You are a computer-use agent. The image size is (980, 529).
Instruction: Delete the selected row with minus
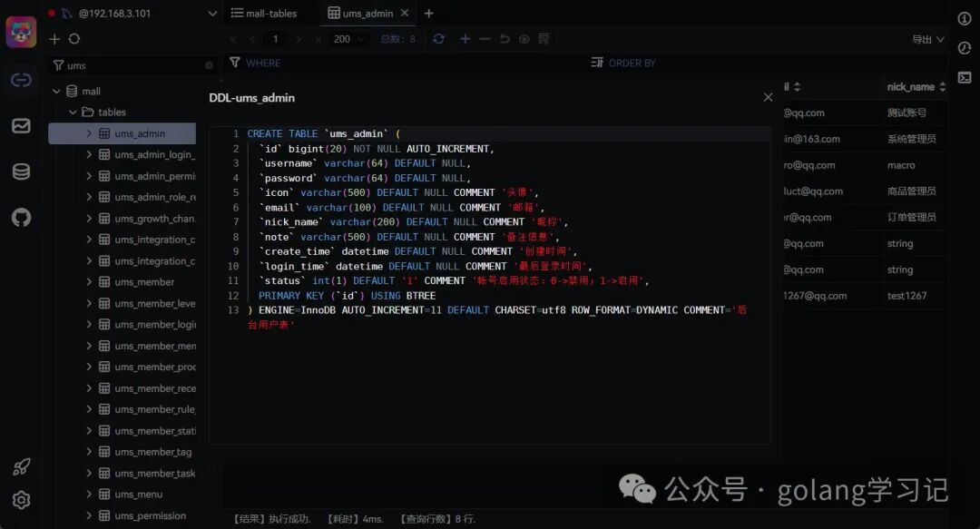485,39
